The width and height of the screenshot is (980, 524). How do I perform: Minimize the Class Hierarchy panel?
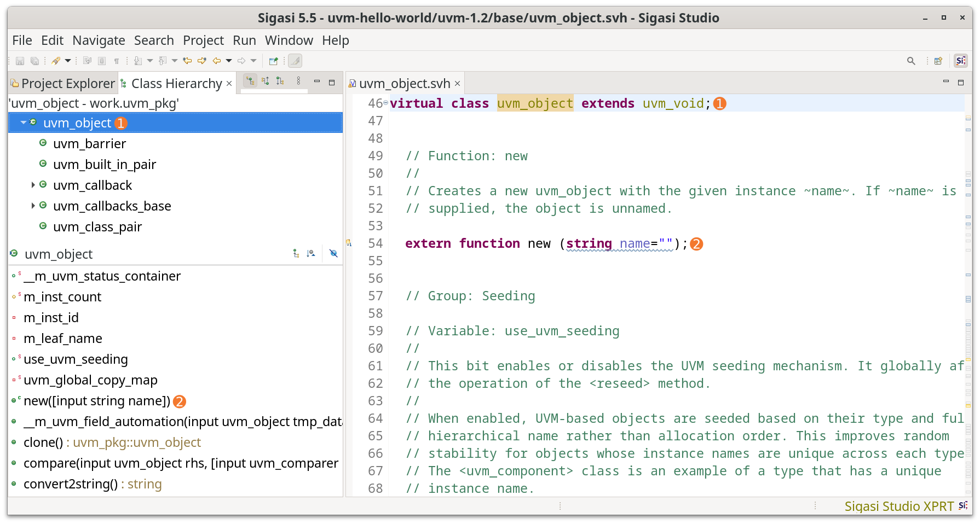pyautogui.click(x=317, y=81)
